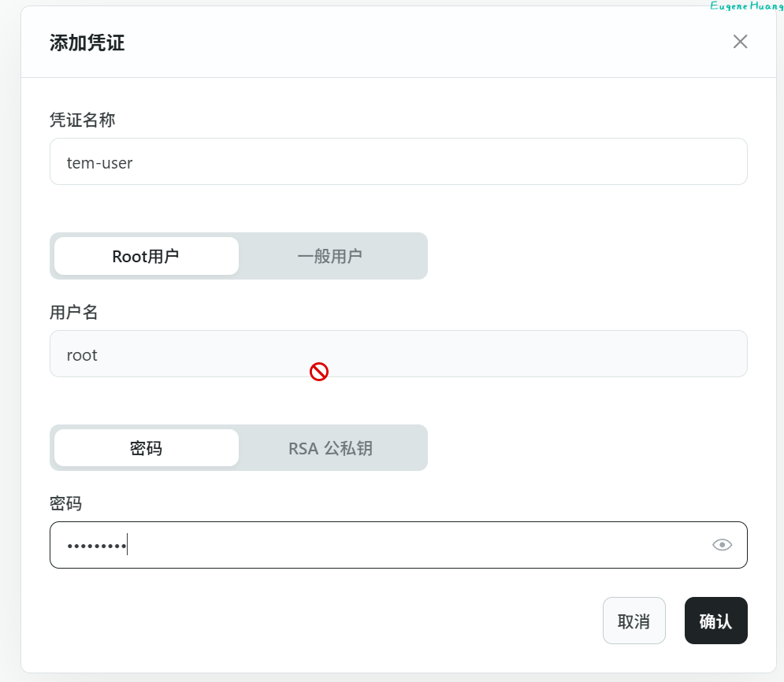Click the disabled 用户名 root field
Screen dimensions: 784x682
[473, 354]
